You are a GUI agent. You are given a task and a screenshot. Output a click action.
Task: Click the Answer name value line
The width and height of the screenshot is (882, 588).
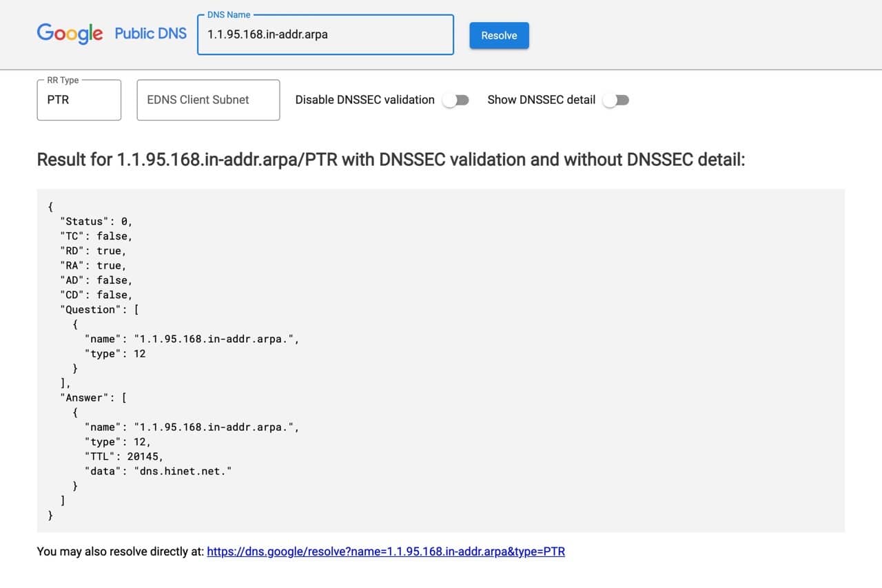tap(192, 427)
